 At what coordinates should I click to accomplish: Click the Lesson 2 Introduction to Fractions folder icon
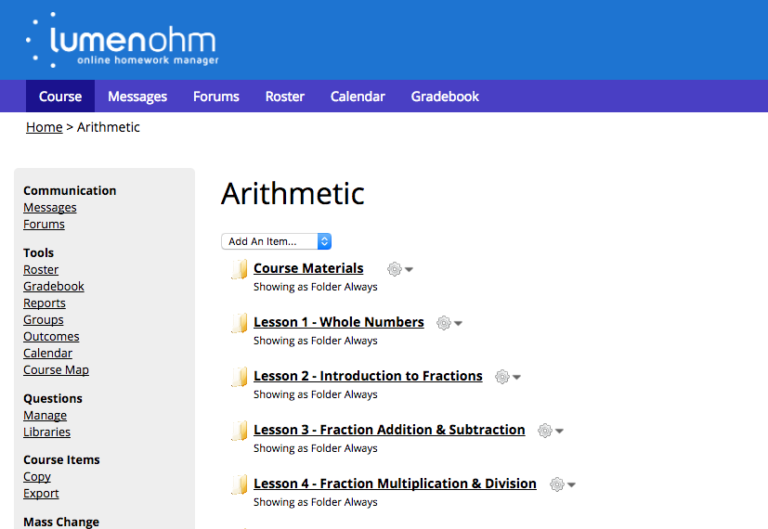(239, 377)
